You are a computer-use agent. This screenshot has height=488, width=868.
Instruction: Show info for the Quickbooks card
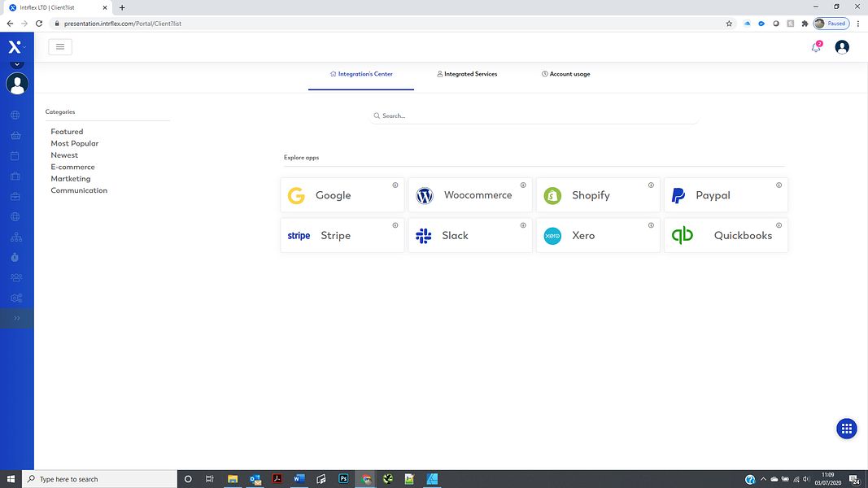(x=779, y=225)
